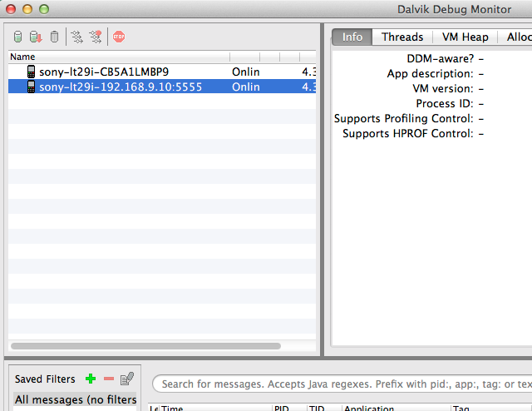Click the Update Threads icon
Viewport: 532px width, 411px height.
pos(76,37)
